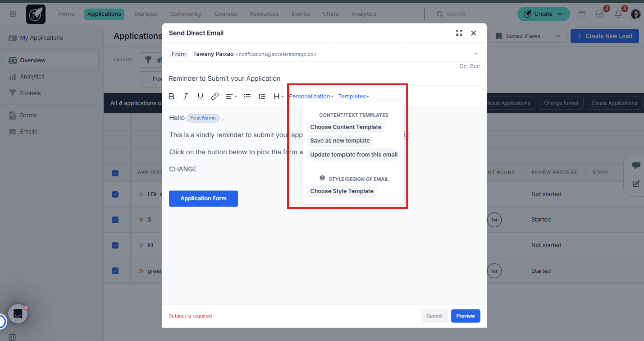Open Funnels in the sidebar
The width and height of the screenshot is (644, 341).
pos(30,93)
